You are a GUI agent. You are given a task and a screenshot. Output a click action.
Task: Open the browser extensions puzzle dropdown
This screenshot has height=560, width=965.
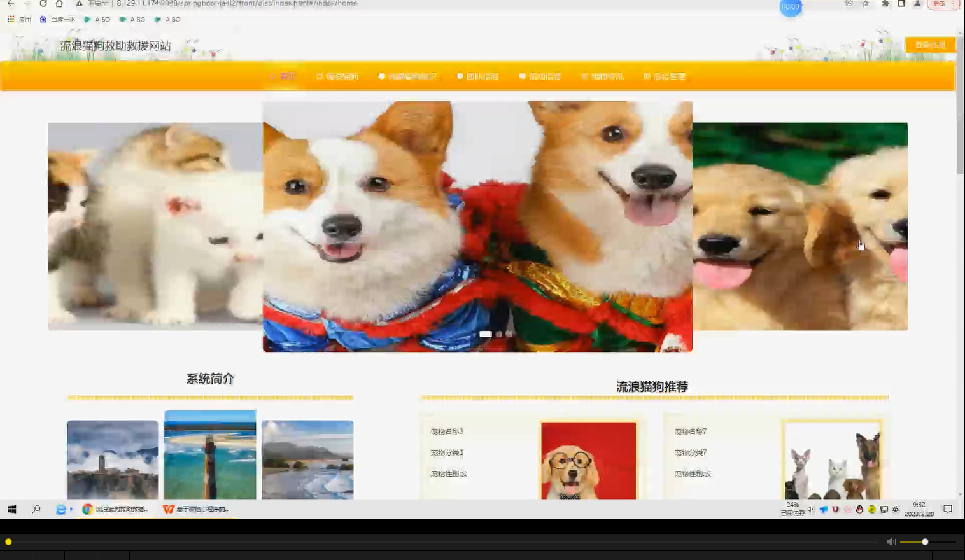coord(885,4)
